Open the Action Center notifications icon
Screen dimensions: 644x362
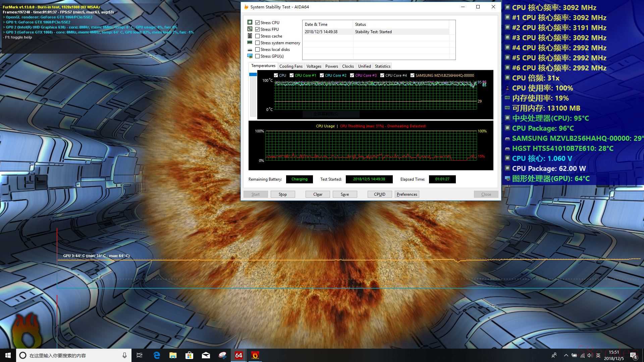pos(634,355)
